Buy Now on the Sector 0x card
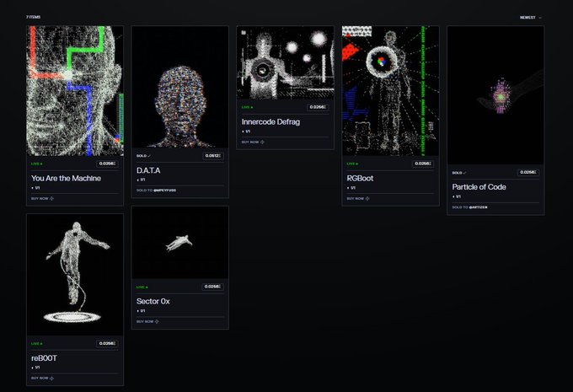 coord(147,321)
